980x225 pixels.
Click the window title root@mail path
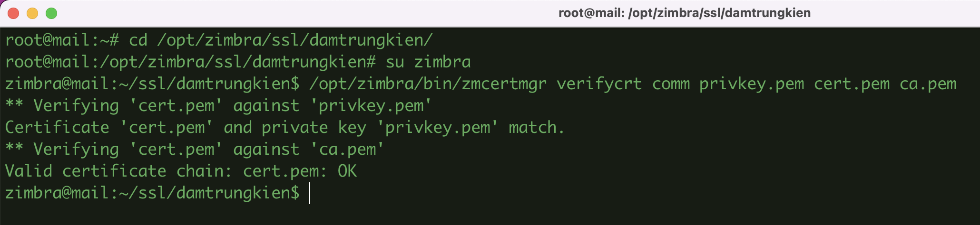tap(684, 13)
